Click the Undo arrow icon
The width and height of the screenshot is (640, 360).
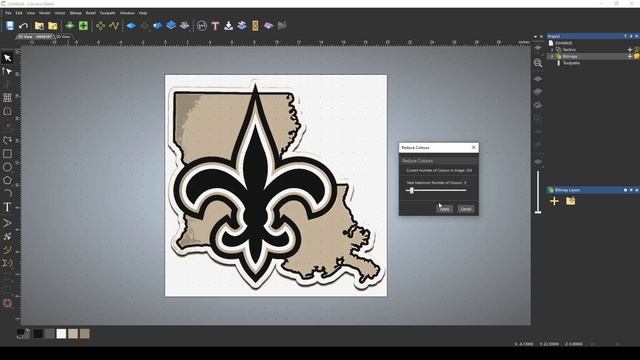click(23, 26)
